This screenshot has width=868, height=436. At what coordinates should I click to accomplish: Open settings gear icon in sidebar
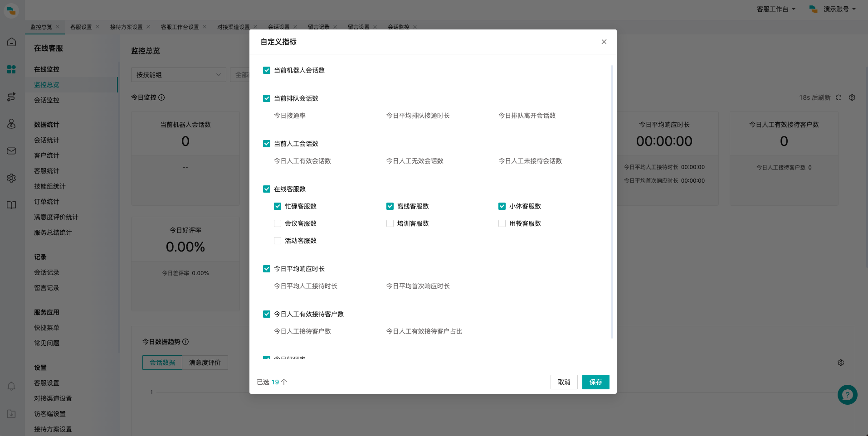click(x=12, y=178)
